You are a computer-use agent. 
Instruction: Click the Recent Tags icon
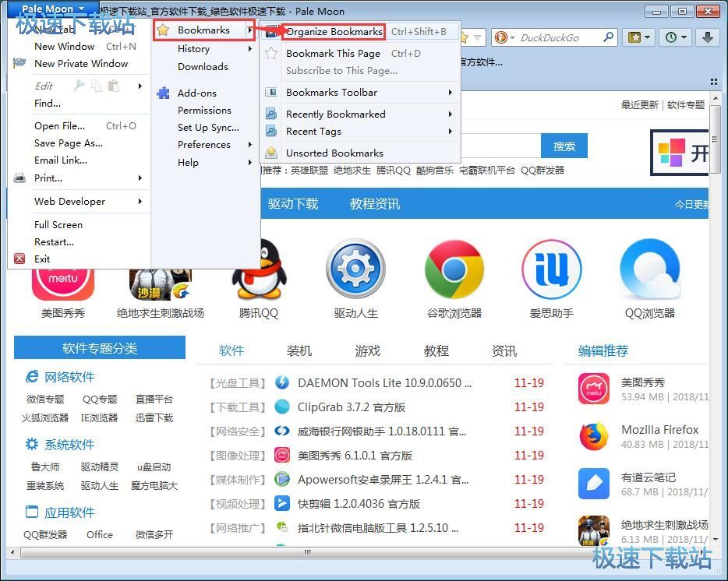pyautogui.click(x=271, y=132)
